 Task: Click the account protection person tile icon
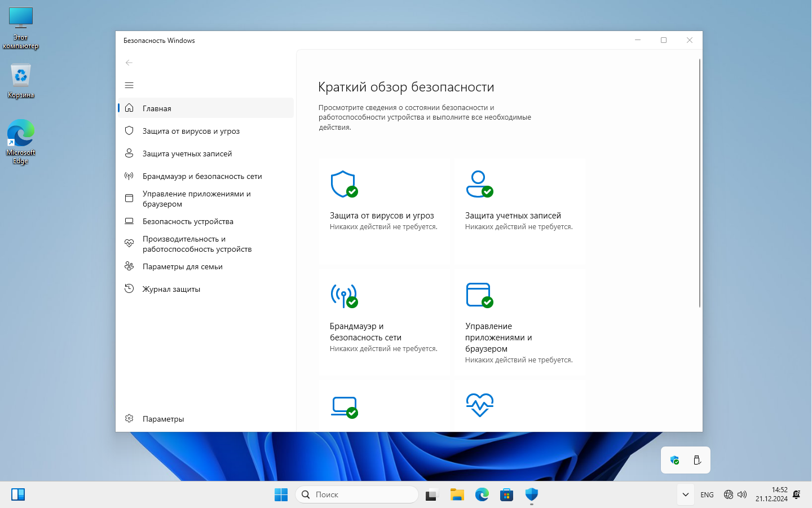[x=479, y=184]
